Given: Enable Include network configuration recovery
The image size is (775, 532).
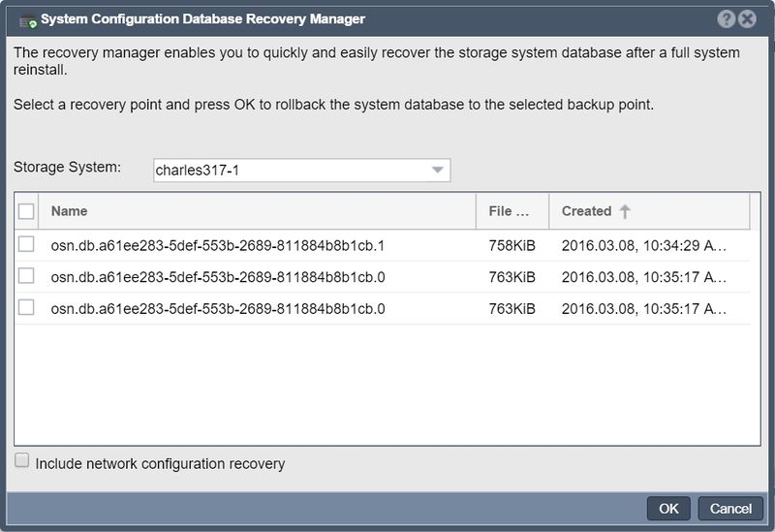Looking at the screenshot, I should [21, 460].
